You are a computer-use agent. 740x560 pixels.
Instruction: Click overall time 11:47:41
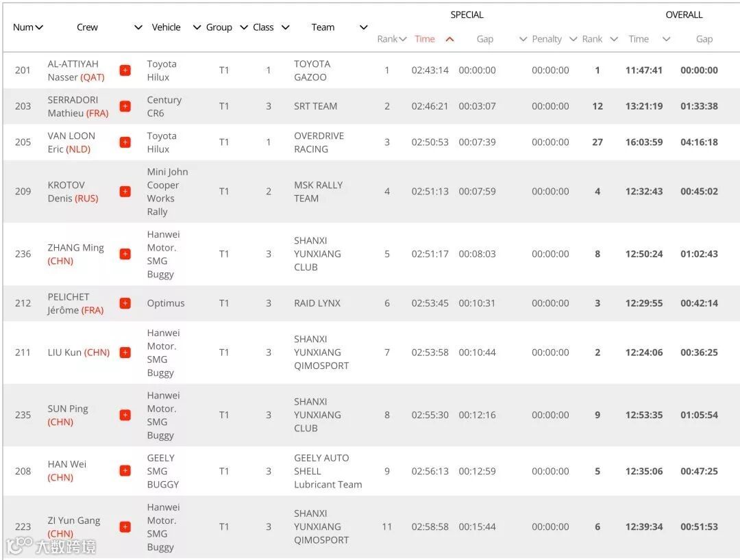[643, 71]
